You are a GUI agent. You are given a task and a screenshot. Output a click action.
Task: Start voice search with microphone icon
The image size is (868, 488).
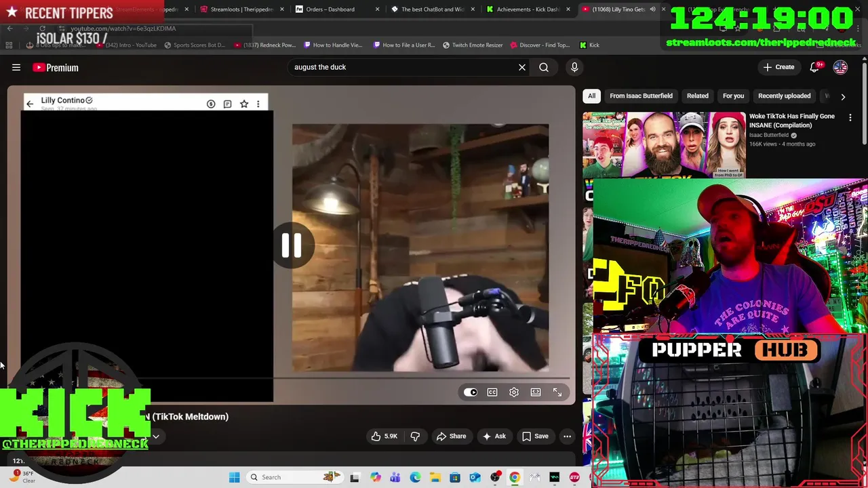click(574, 67)
